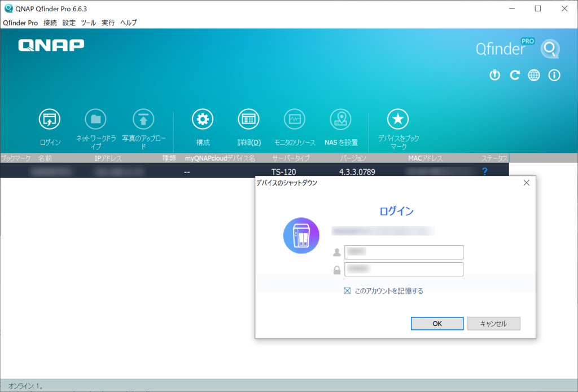The width and height of the screenshot is (578, 392).
Task: Confirm login with OK button
Action: click(437, 324)
